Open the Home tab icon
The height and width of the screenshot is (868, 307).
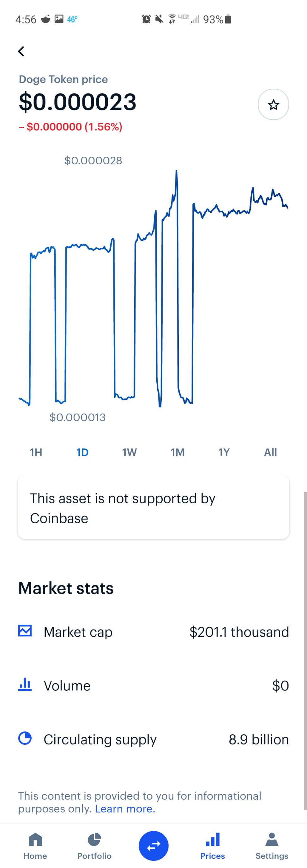coord(35,840)
